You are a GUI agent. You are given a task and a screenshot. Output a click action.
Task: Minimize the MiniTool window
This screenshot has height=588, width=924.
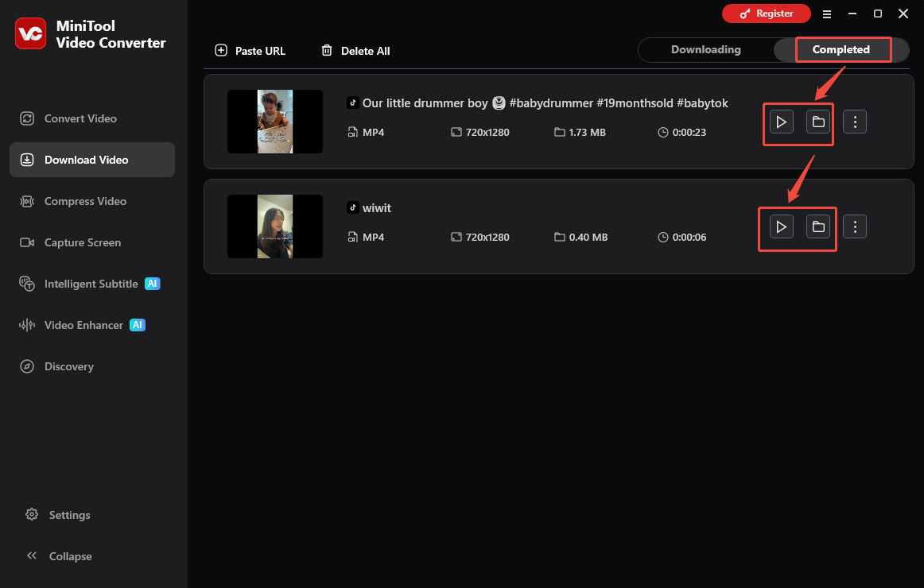click(852, 14)
